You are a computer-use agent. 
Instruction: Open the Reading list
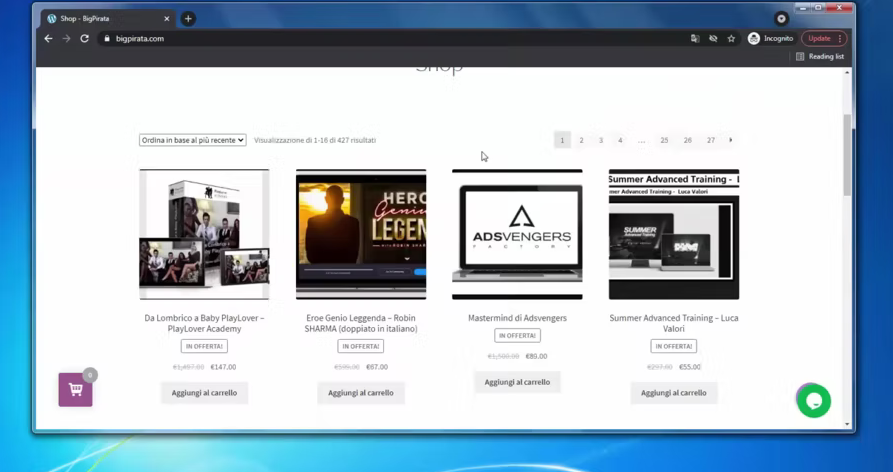(820, 56)
